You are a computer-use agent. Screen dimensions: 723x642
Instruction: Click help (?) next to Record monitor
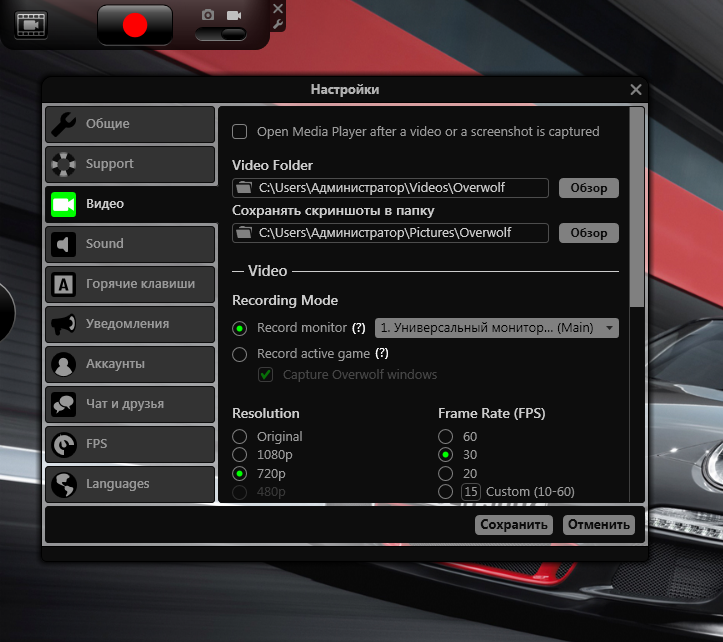pyautogui.click(x=359, y=328)
